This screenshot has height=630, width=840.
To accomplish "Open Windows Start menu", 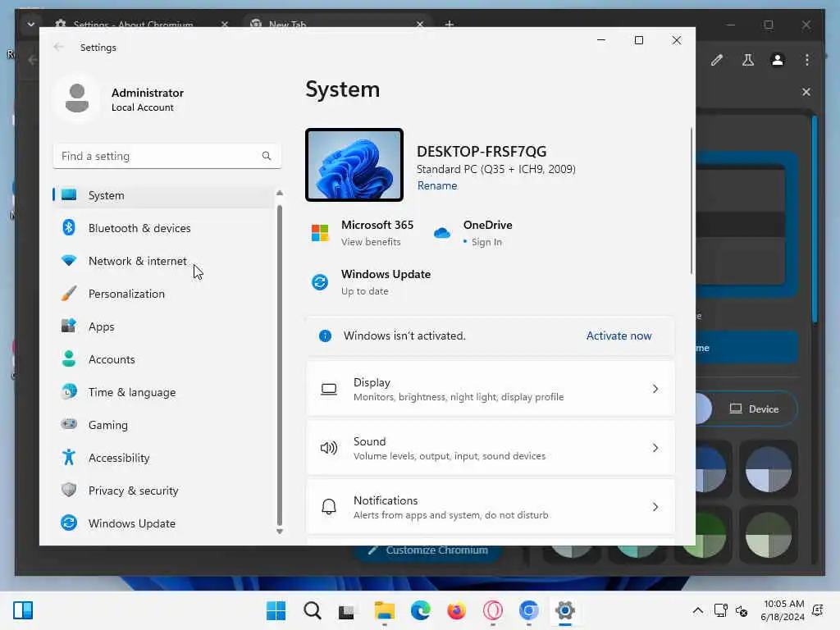I will coord(276,610).
